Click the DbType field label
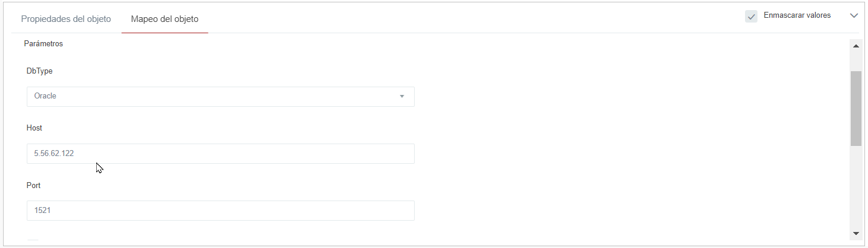 click(x=40, y=71)
